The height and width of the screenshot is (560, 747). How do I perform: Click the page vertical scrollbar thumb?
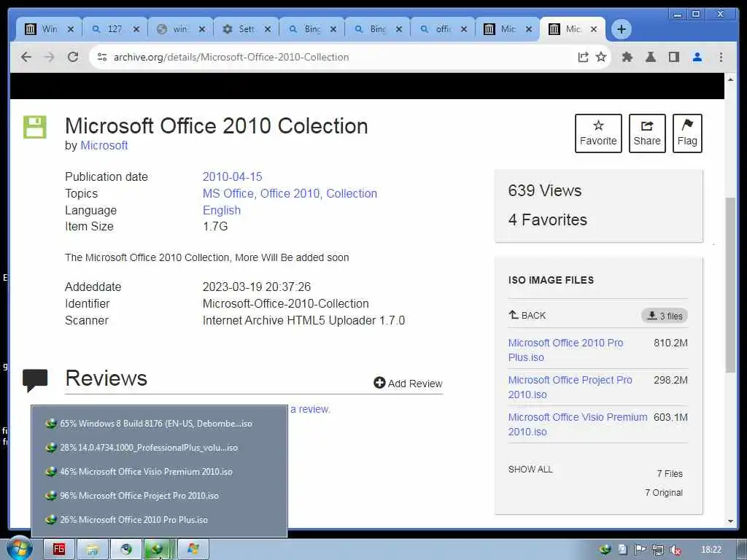[x=730, y=284]
